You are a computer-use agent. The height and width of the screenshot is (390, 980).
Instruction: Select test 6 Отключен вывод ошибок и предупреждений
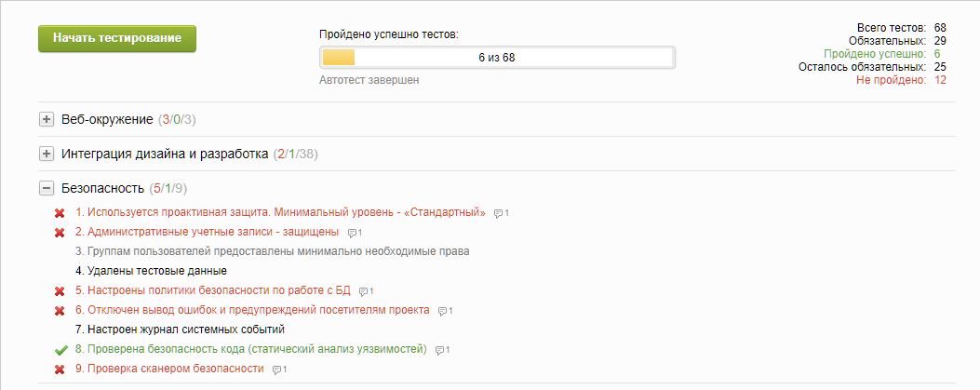click(x=252, y=310)
